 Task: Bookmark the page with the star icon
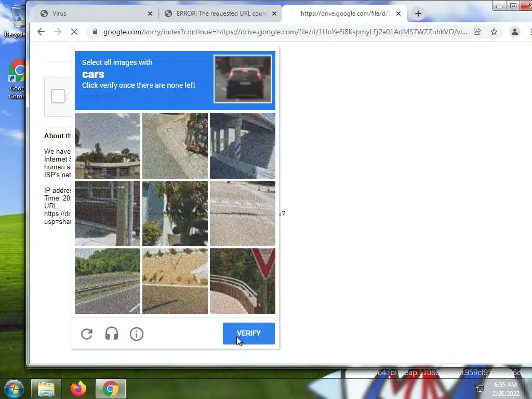[494, 32]
